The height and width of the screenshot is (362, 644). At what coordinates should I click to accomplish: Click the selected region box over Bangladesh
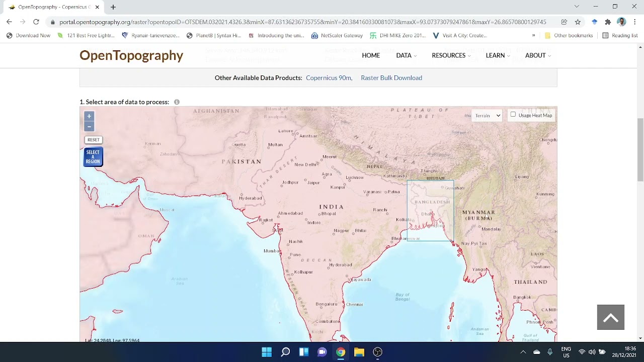click(430, 211)
